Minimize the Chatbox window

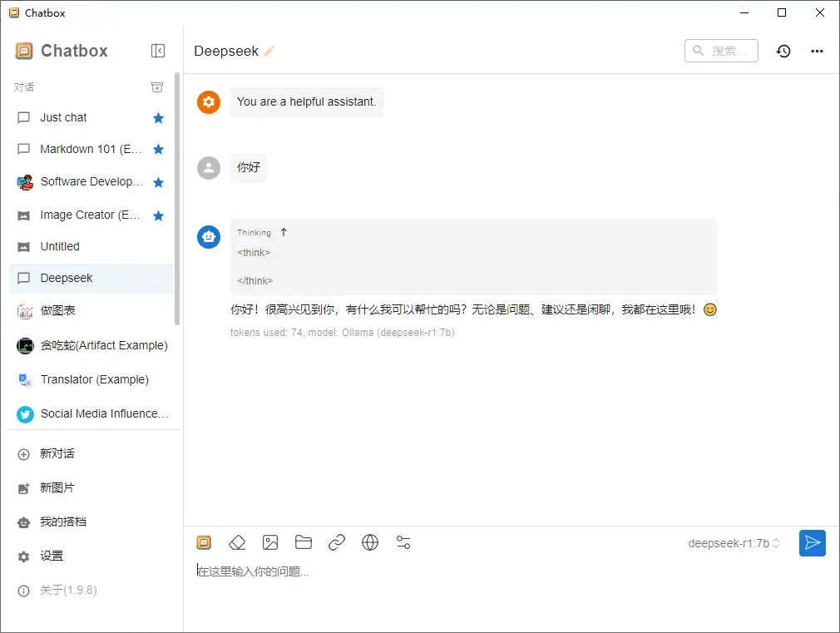(x=744, y=12)
